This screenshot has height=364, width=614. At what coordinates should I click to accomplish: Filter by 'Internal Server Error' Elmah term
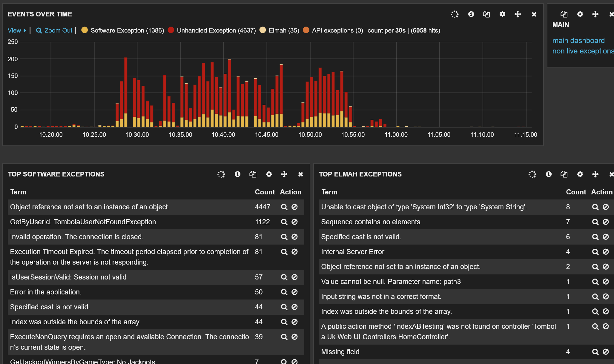(x=595, y=252)
